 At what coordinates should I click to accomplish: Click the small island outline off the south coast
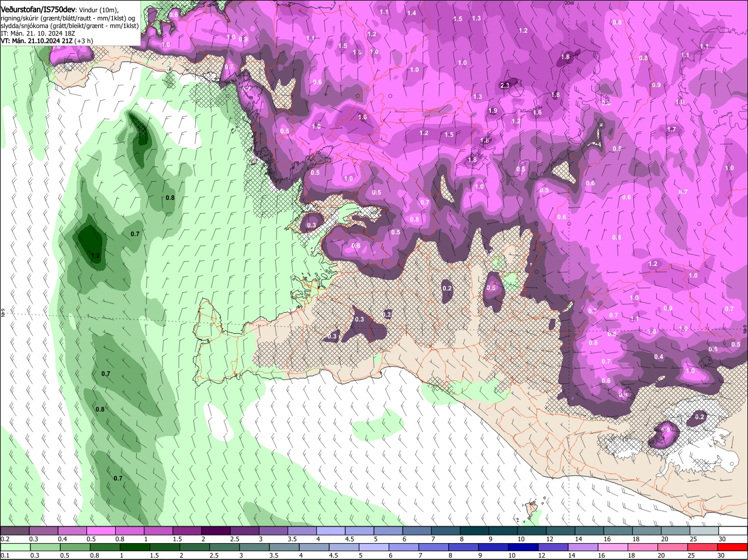532,509
